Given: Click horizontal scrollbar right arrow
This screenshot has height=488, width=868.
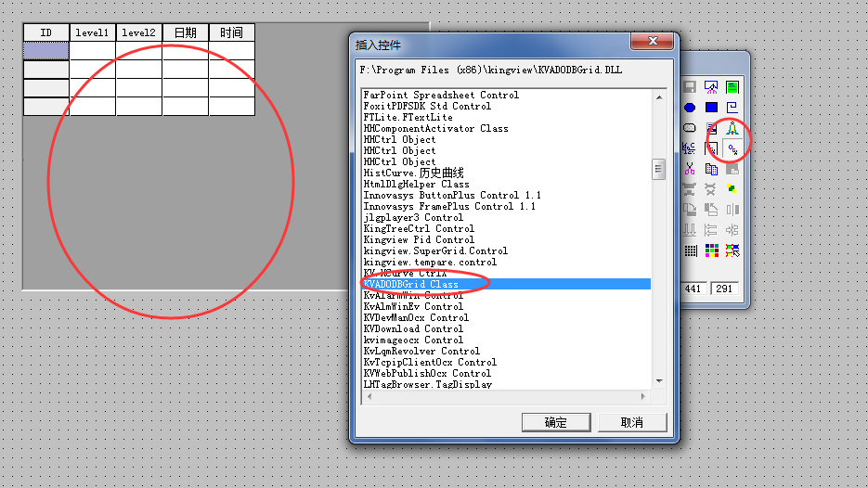Looking at the screenshot, I should pyautogui.click(x=642, y=396).
